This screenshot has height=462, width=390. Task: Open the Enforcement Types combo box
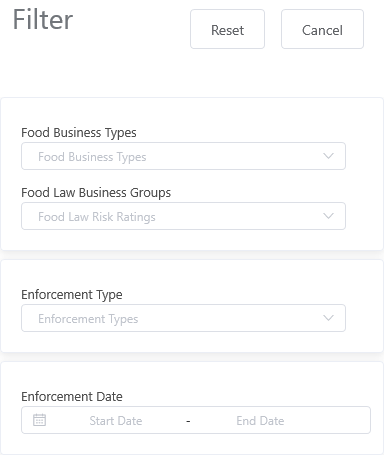click(183, 318)
